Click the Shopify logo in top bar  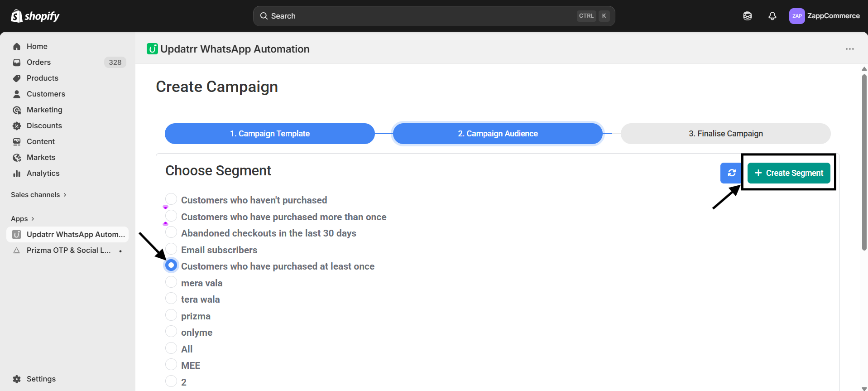pyautogui.click(x=35, y=16)
